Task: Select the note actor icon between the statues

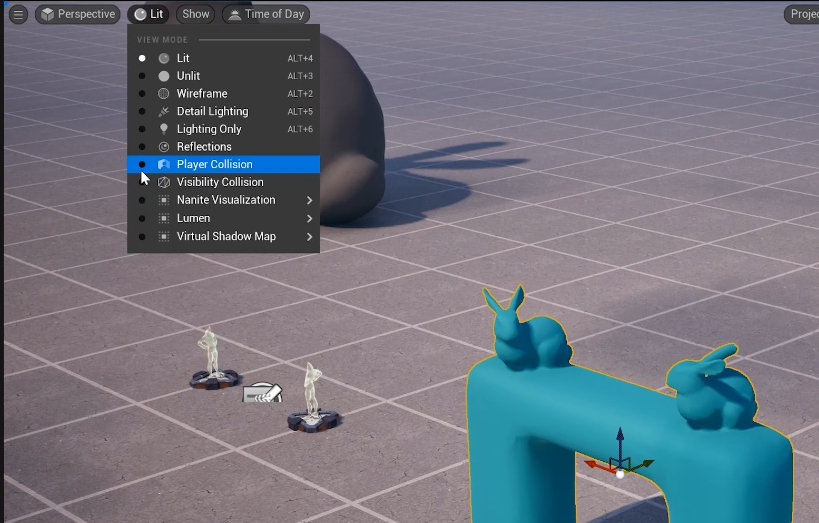Action: coord(263,393)
